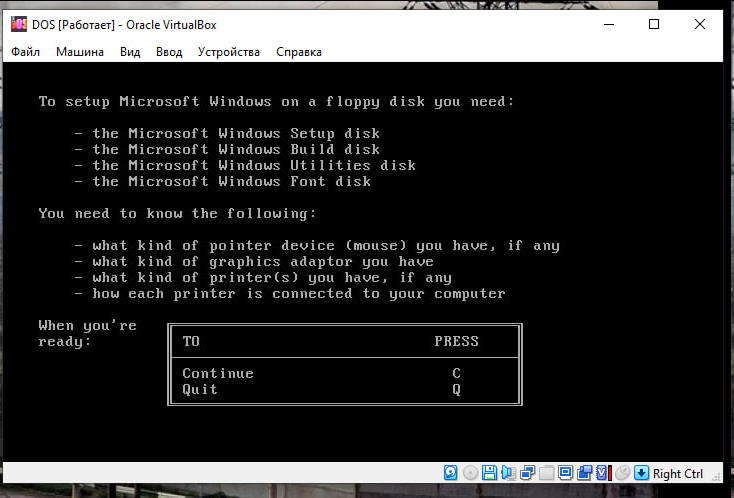Expand the Вид menu

pyautogui.click(x=130, y=52)
